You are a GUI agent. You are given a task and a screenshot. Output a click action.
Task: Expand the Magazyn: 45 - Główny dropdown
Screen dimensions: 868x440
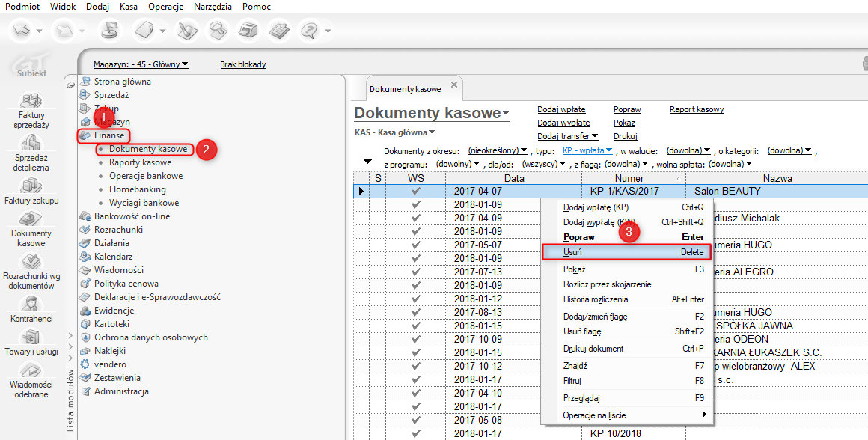(141, 64)
